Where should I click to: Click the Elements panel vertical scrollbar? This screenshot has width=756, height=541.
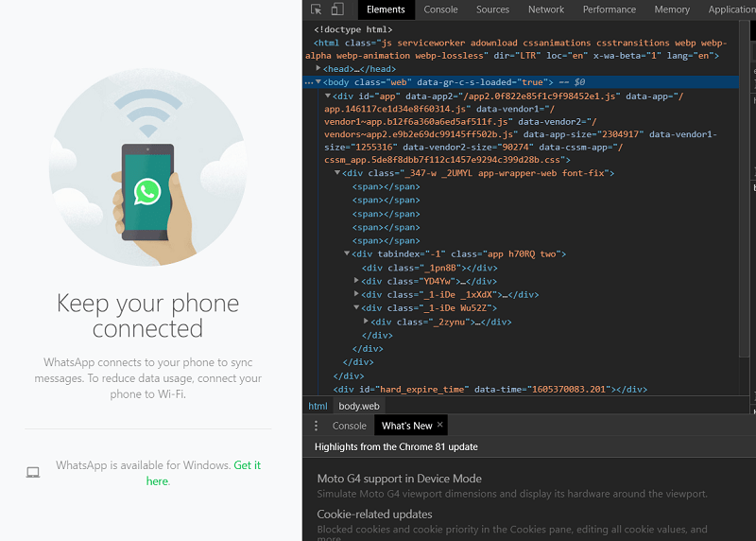(x=744, y=188)
